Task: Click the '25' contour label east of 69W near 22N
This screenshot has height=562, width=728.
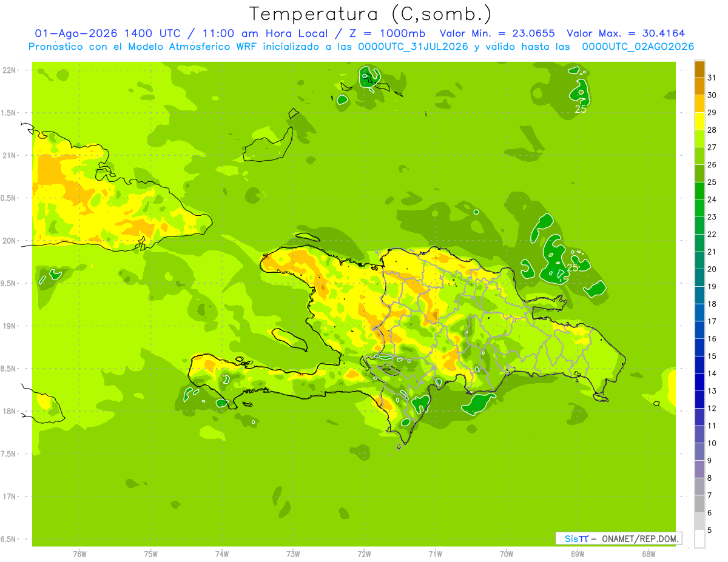Action: pyautogui.click(x=581, y=109)
